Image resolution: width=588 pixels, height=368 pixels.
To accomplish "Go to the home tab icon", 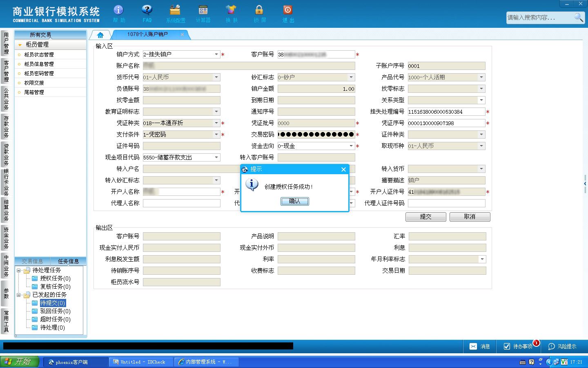I will coord(100,35).
